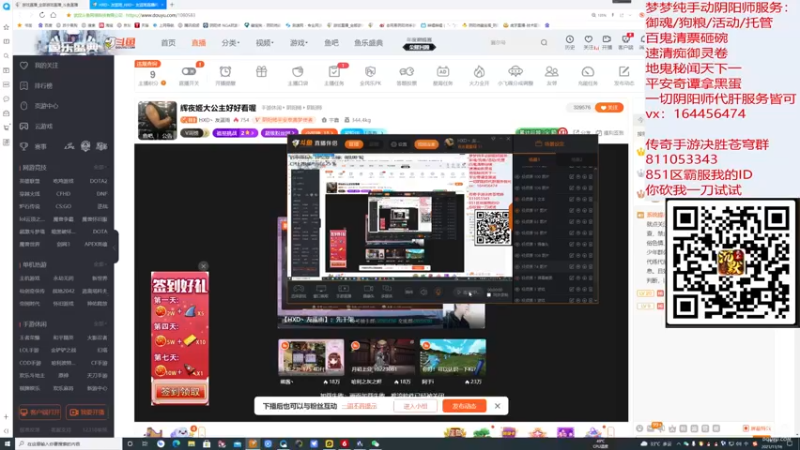Open 主播任务 checklist icon
800x450 pixels.
[334, 74]
